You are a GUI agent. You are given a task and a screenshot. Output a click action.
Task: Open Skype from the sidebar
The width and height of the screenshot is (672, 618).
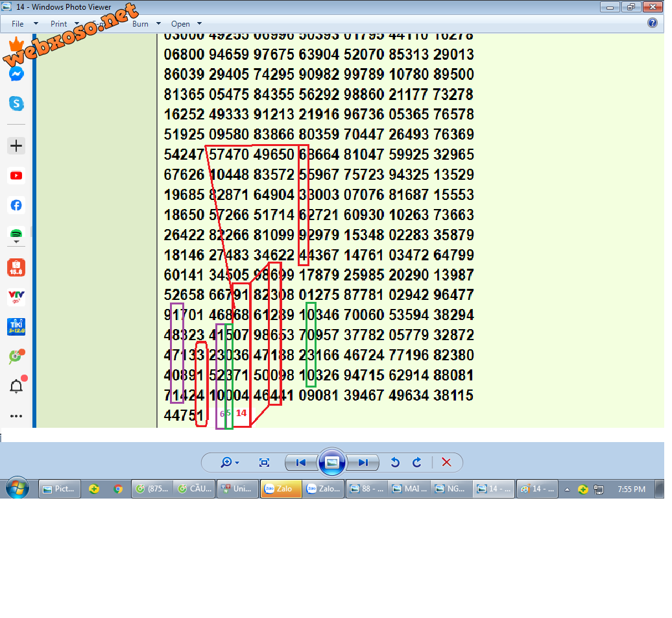coord(17,103)
